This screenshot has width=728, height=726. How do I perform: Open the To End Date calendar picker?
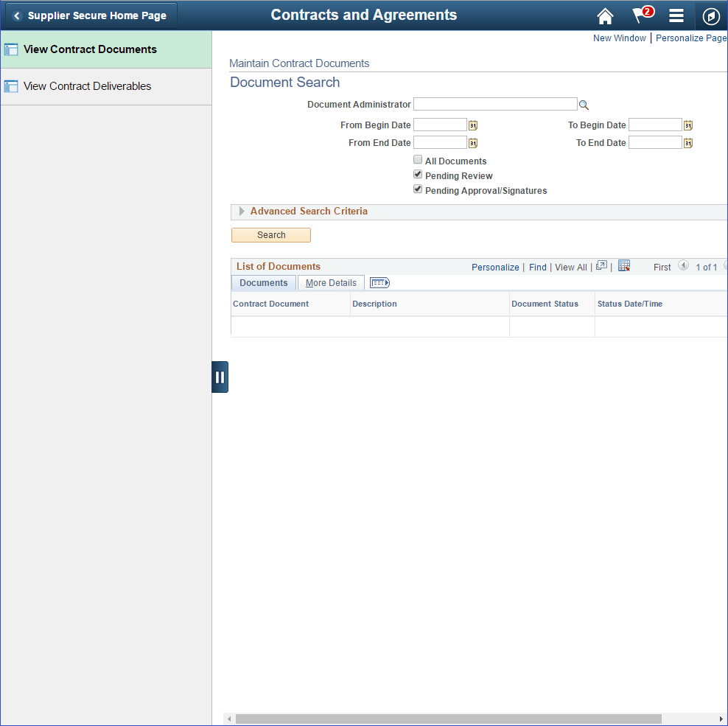(687, 142)
